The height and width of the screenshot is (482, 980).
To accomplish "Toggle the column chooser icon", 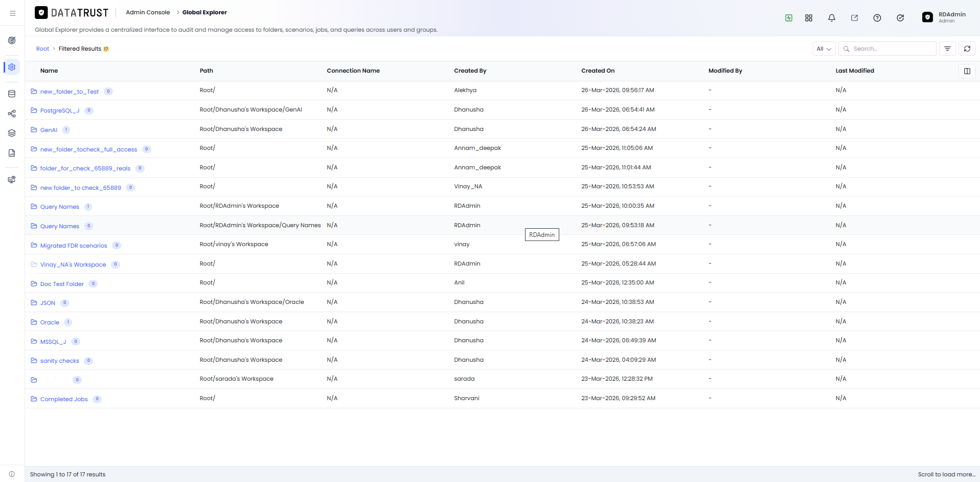I will coord(967,71).
